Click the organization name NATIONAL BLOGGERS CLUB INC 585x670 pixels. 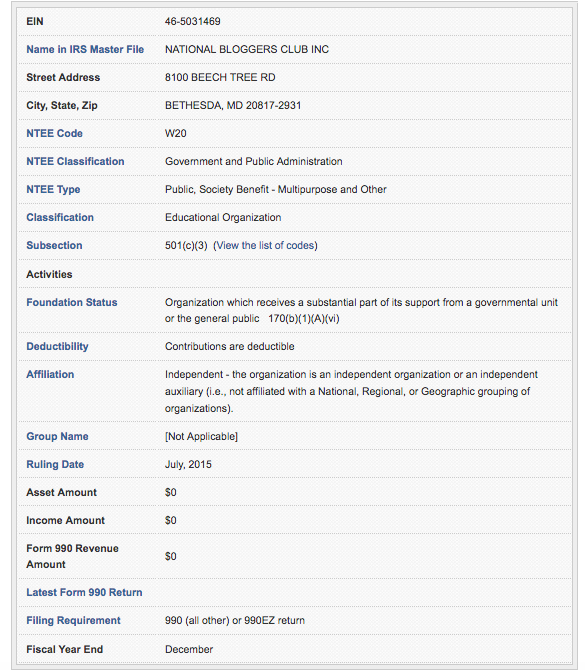tap(247, 50)
